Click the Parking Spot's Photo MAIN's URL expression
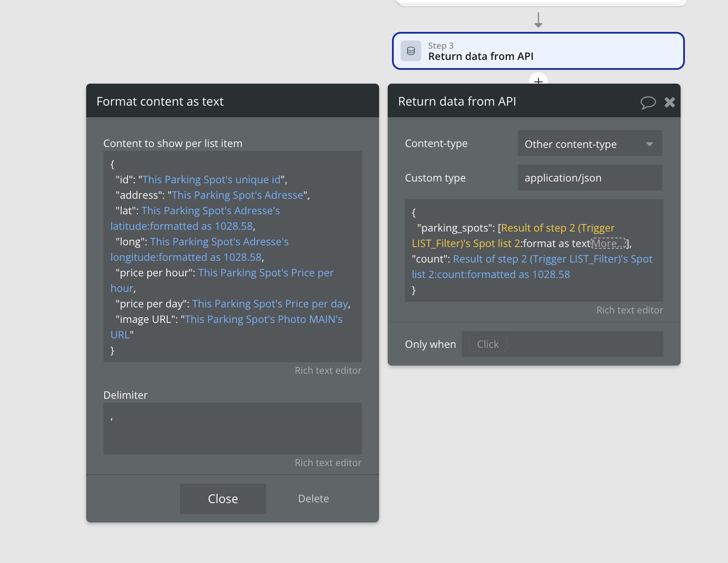Screen dimensions: 728x563 (264, 319)
